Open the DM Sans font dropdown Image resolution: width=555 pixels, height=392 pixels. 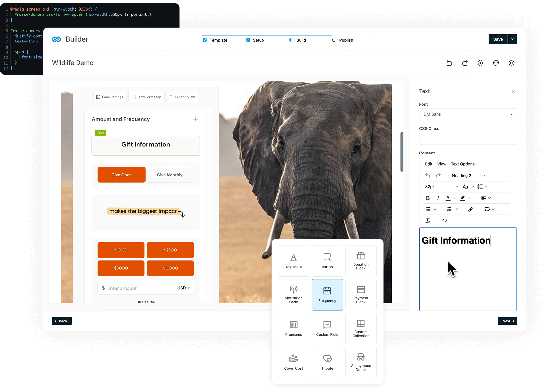[468, 114]
